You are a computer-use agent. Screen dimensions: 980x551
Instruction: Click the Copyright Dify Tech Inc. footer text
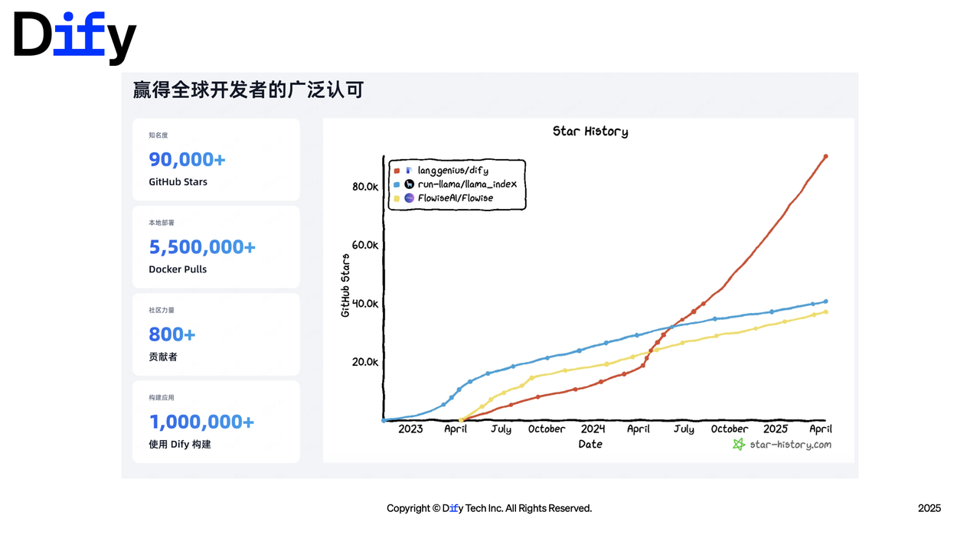point(489,508)
